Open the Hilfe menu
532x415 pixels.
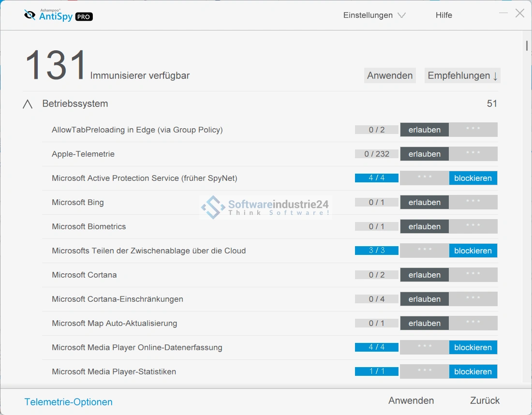443,15
